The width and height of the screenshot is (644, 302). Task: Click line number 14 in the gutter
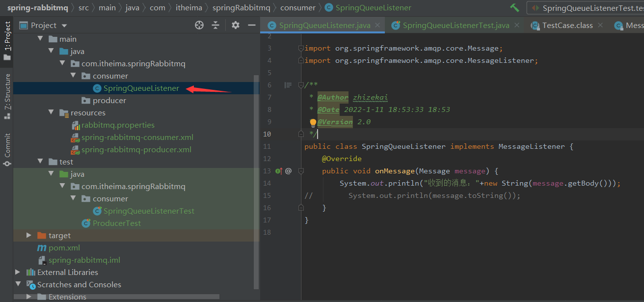[x=267, y=183]
